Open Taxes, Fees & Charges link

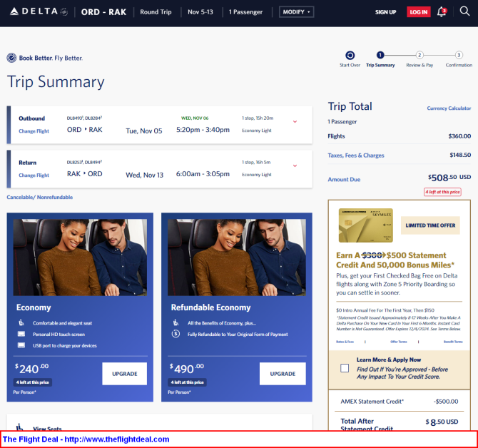[356, 156]
